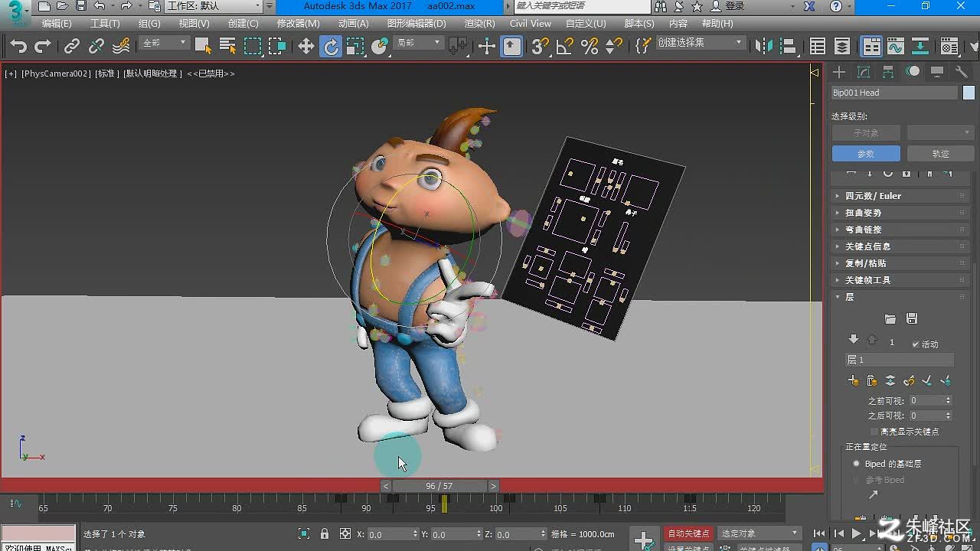Open the reference coordinate system dropdown 局部
980x551 pixels.
click(x=418, y=43)
